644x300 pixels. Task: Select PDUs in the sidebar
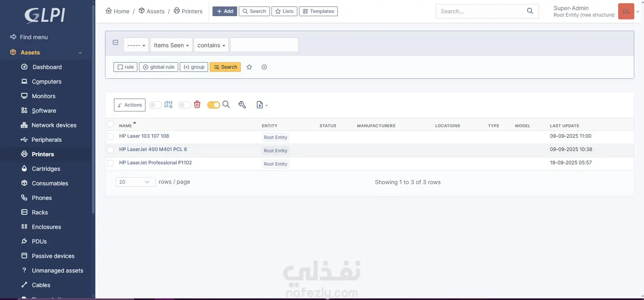coord(39,241)
